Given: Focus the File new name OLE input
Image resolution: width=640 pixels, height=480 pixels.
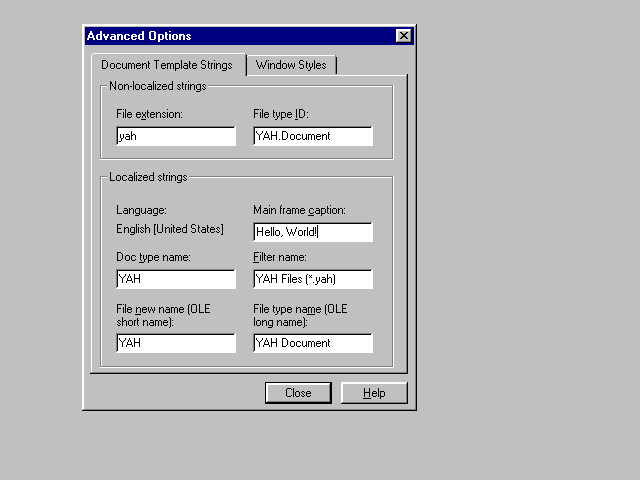Looking at the screenshot, I should [x=176, y=343].
